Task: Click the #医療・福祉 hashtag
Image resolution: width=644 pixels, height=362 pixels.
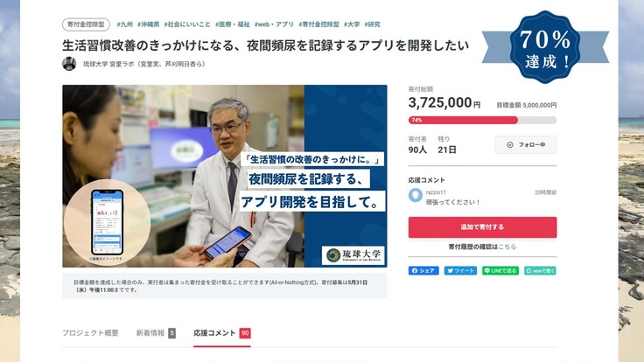Action: [233, 24]
